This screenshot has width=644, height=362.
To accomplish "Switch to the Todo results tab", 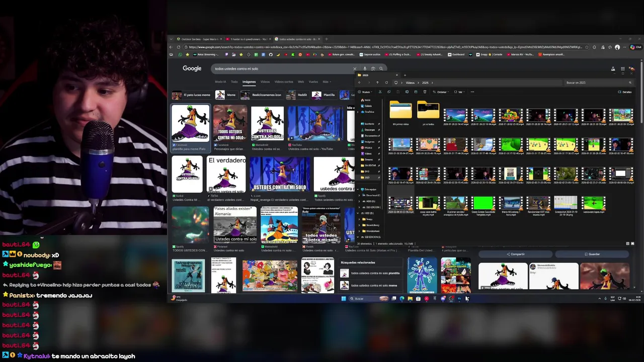I will point(234,81).
